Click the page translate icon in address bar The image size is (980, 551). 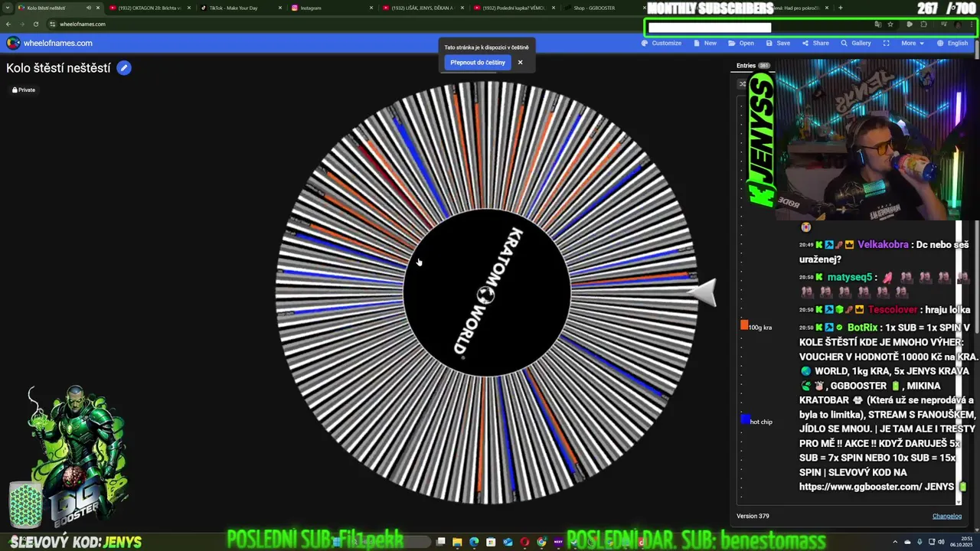877,24
